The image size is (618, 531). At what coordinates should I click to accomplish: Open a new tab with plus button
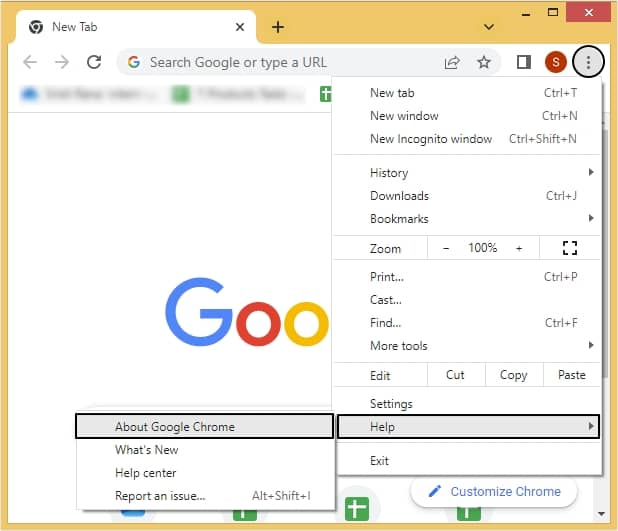(278, 27)
